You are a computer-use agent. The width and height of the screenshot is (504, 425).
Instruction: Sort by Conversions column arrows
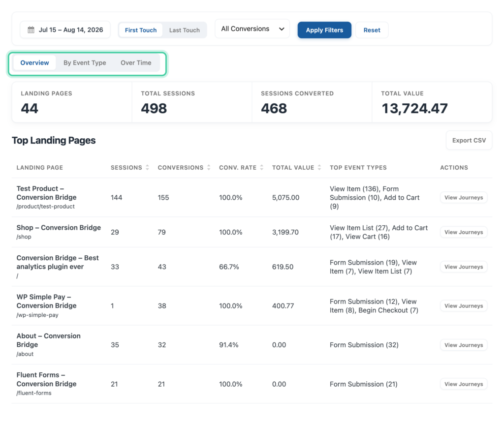click(x=209, y=167)
